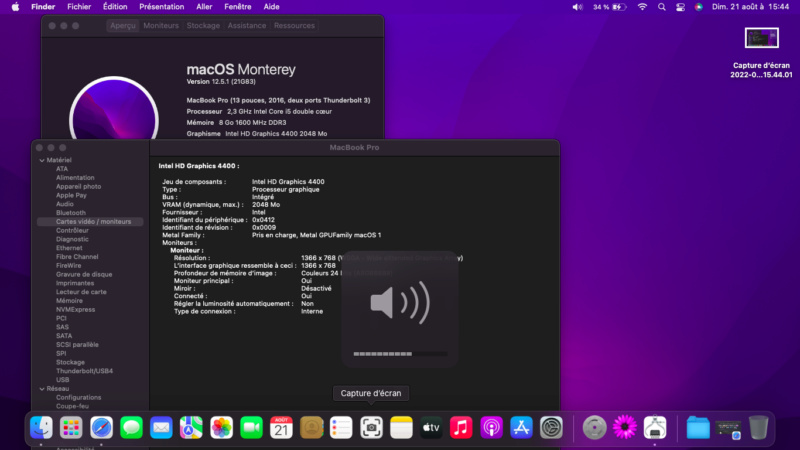Switch to the Assistance tab
Image resolution: width=800 pixels, height=450 pixels.
247,26
